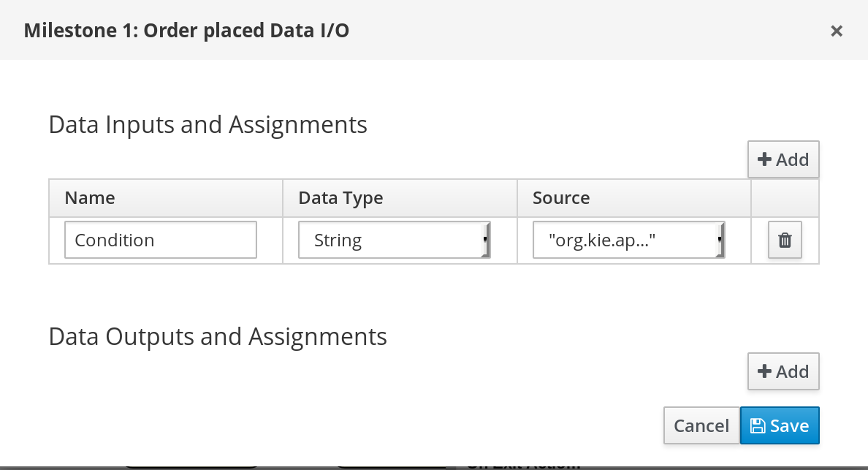Click plus icon for Data Outputs
Image resolution: width=868 pixels, height=470 pixels.
765,371
